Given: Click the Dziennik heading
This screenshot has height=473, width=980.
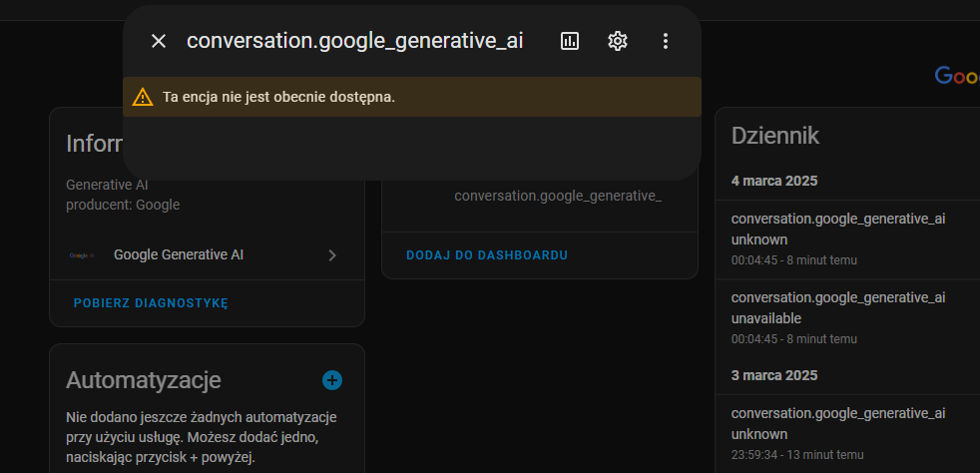Looking at the screenshot, I should pos(775,136).
